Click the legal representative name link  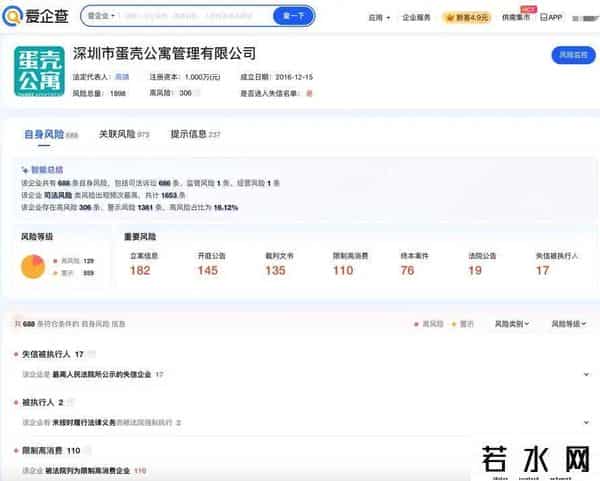122,77
